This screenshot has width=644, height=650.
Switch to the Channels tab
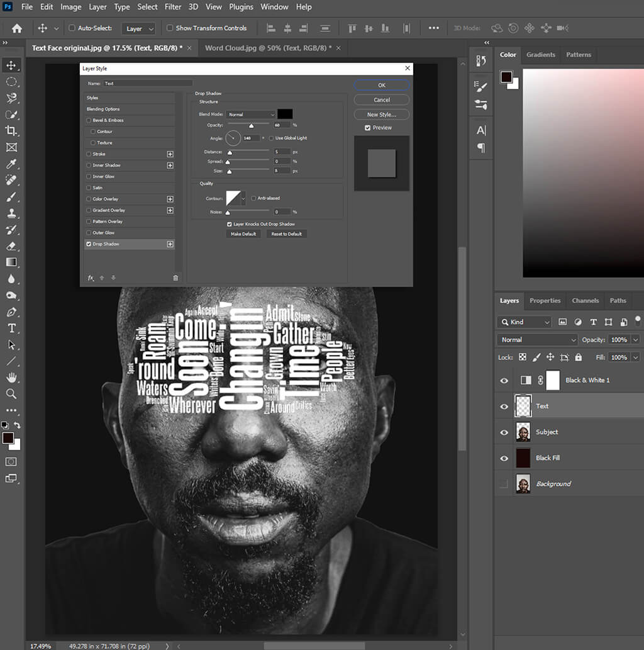tap(586, 301)
